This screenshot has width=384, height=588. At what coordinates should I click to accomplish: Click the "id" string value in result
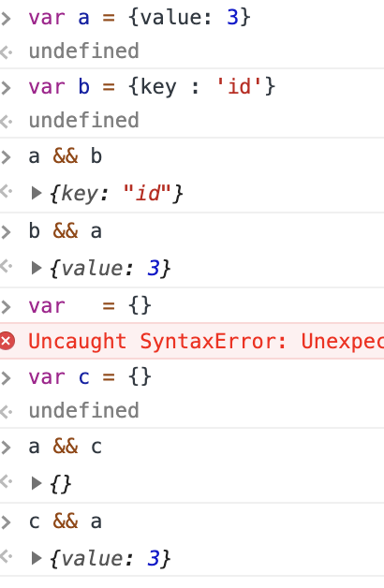point(147,194)
